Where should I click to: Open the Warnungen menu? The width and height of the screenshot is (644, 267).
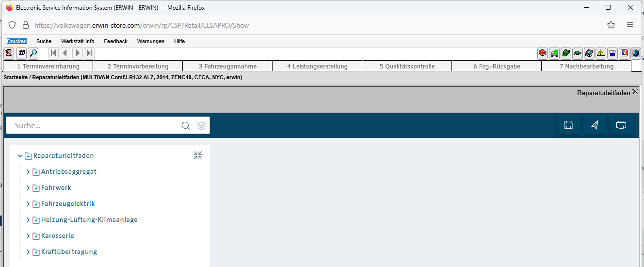(151, 41)
